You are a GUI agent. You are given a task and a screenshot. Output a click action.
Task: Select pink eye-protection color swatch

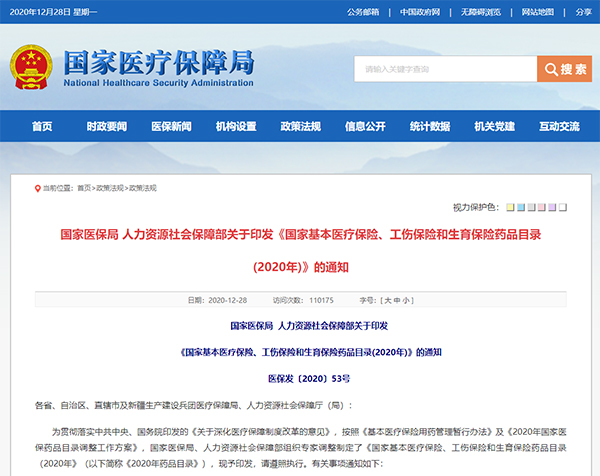click(541, 207)
